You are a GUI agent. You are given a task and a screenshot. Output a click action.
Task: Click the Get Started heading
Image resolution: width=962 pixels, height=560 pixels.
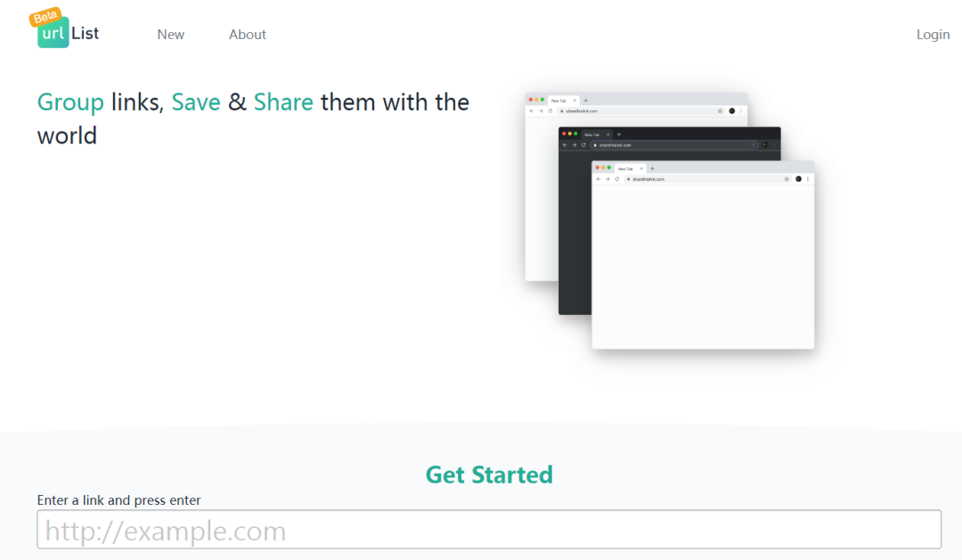(x=489, y=475)
